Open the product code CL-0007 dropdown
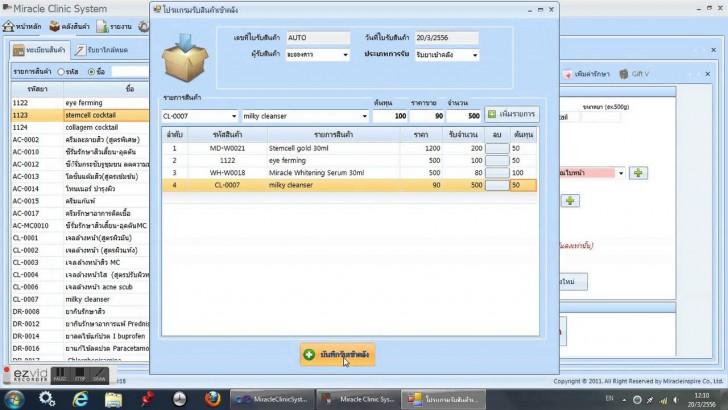 click(x=234, y=116)
